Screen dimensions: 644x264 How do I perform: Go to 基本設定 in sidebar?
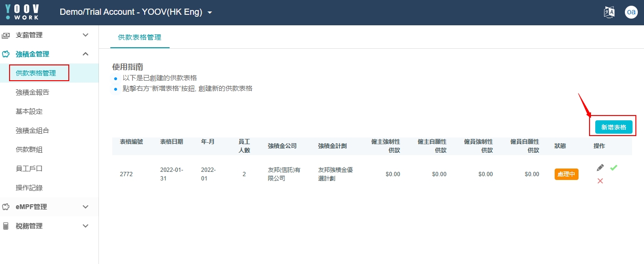point(29,112)
